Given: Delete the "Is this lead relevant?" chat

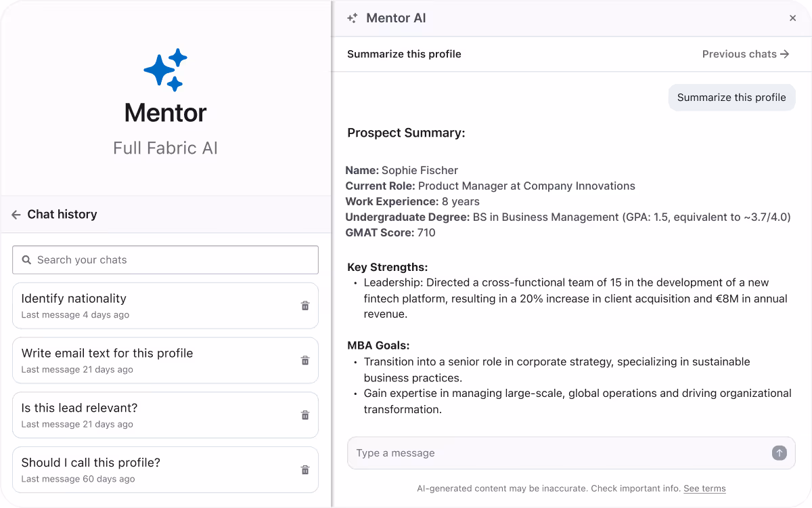Looking at the screenshot, I should [304, 415].
